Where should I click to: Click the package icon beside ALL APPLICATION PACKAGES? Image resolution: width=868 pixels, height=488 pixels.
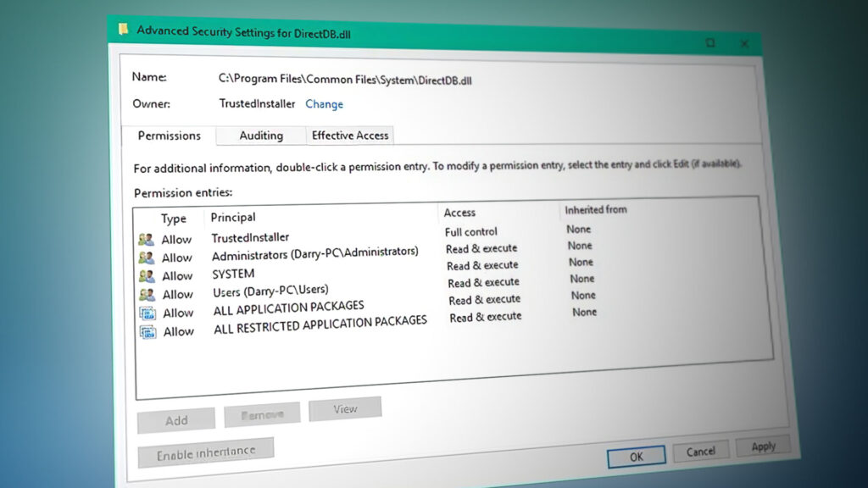pyautogui.click(x=146, y=313)
